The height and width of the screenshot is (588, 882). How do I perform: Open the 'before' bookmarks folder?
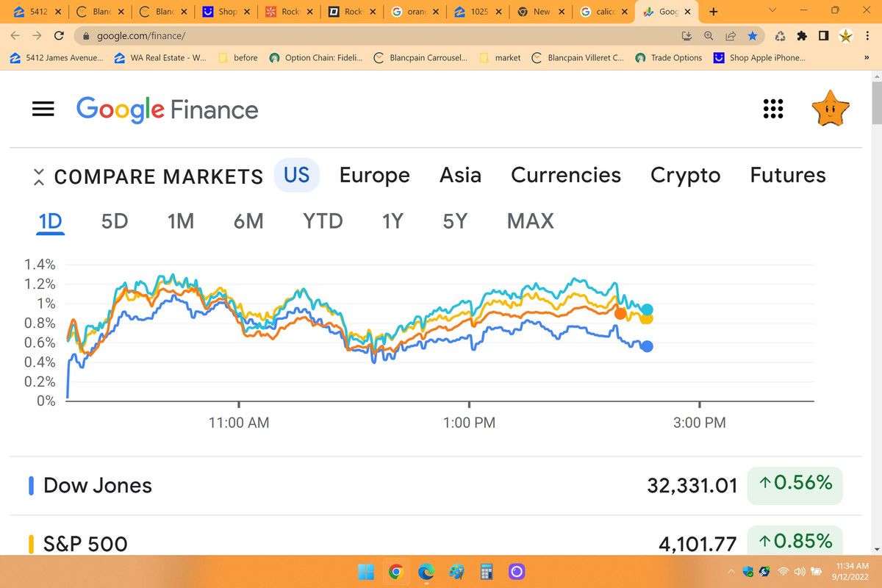tap(237, 57)
